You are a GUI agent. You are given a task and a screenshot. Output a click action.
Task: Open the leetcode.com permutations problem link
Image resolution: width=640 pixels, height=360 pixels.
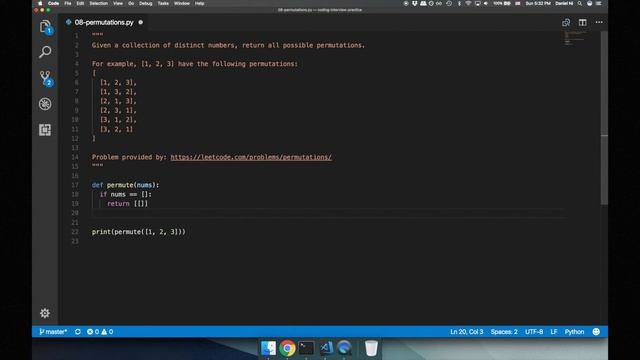pyautogui.click(x=251, y=157)
